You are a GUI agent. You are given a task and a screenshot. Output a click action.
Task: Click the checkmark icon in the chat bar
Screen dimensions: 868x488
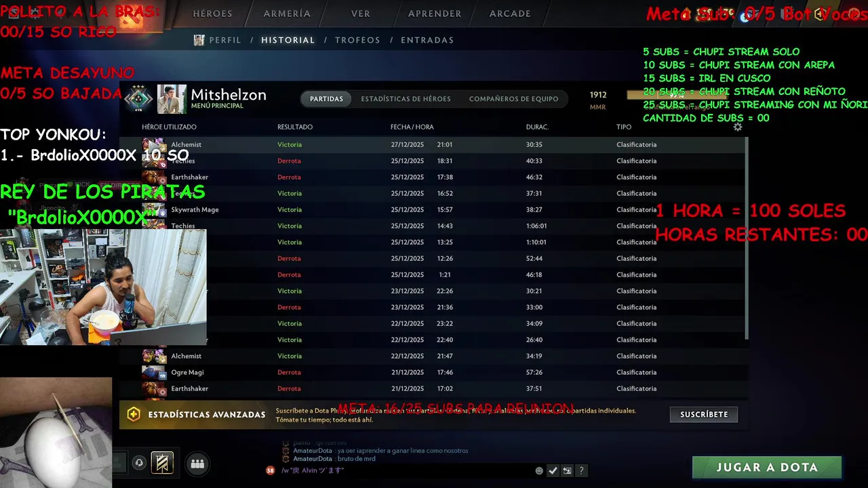pos(553,470)
